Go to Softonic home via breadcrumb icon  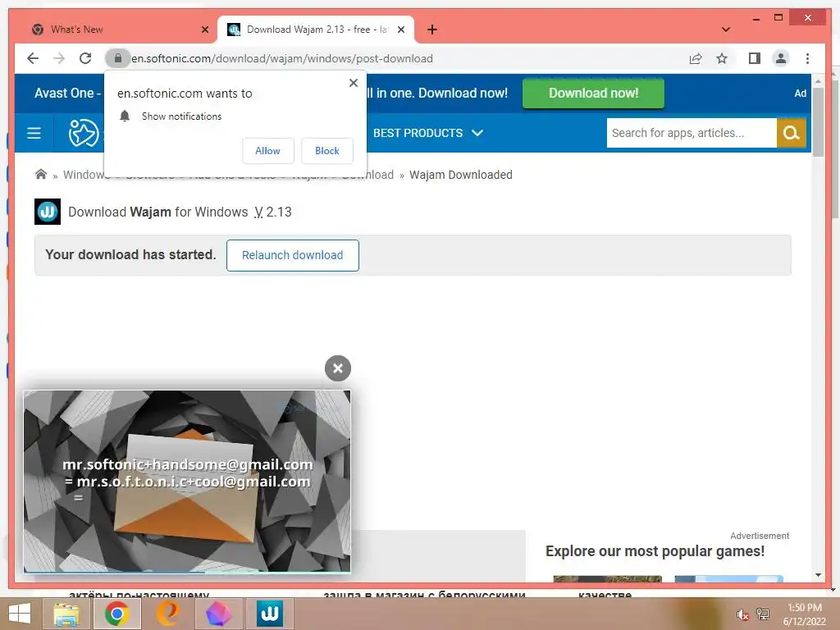coord(41,174)
